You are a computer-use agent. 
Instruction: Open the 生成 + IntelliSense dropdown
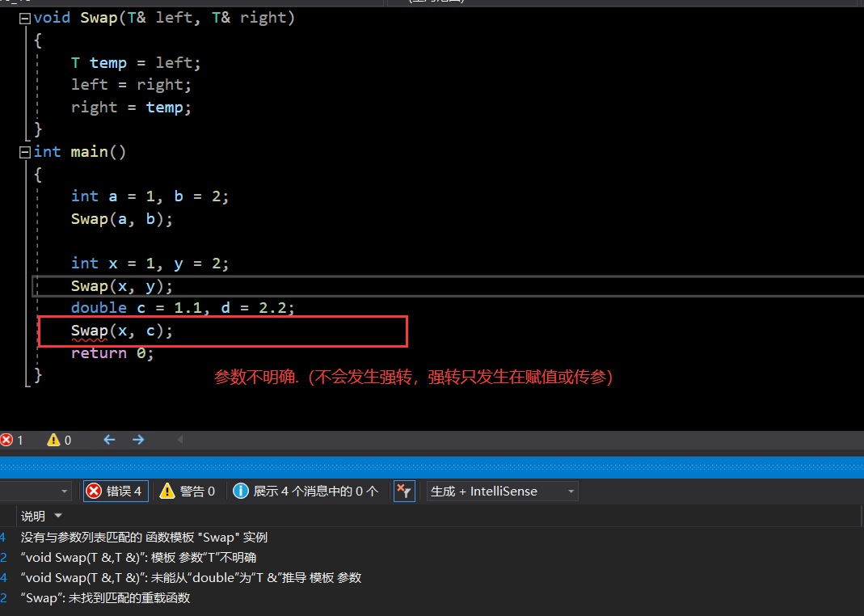click(x=503, y=491)
